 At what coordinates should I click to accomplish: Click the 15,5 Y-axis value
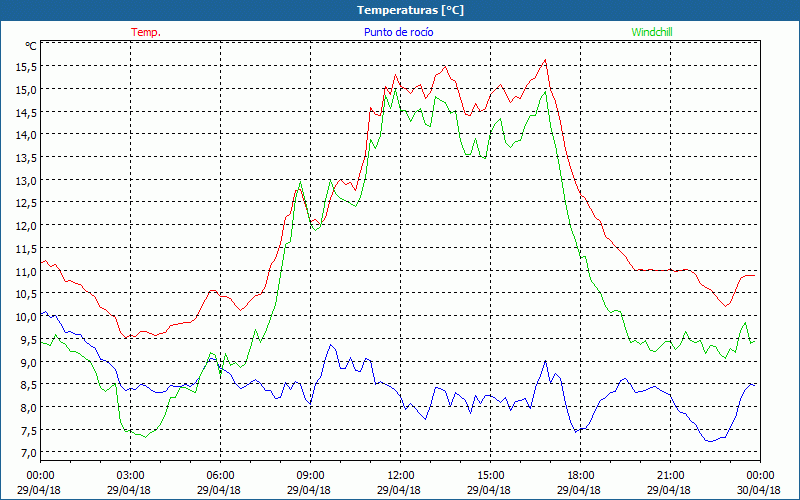[26, 67]
